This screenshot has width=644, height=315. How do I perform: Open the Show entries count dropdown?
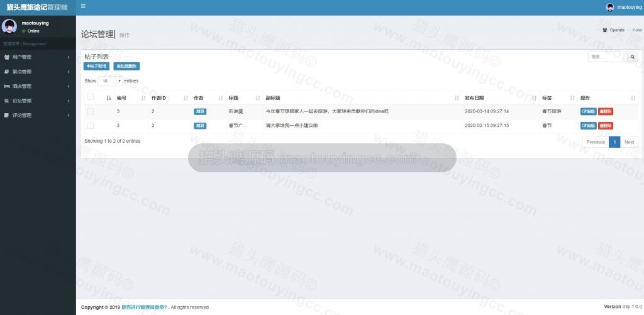tap(110, 81)
